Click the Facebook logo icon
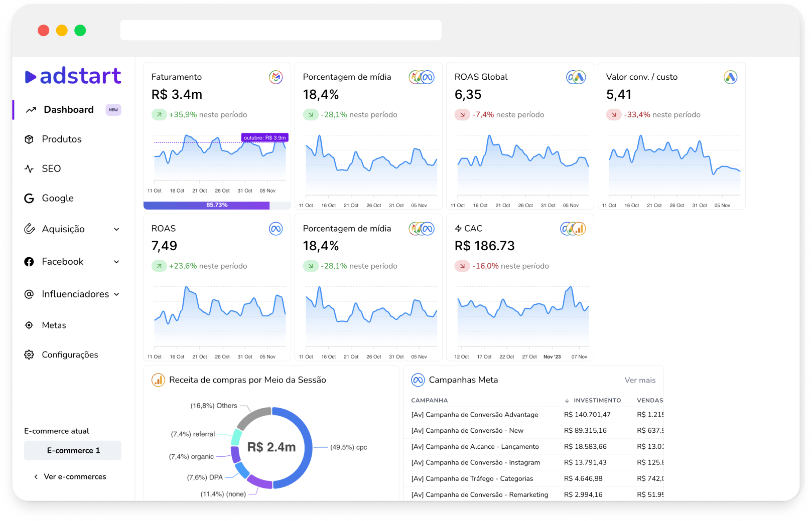This screenshot has height=521, width=812. [x=29, y=262]
